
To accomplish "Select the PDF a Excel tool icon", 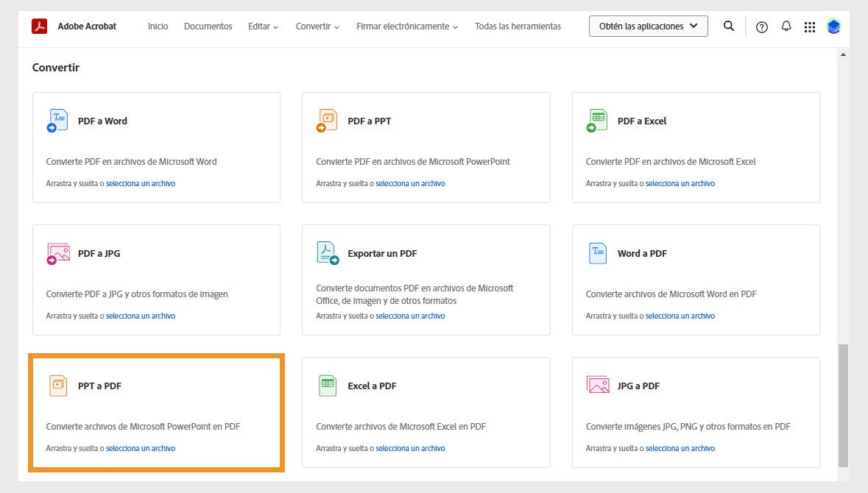I will [x=597, y=121].
